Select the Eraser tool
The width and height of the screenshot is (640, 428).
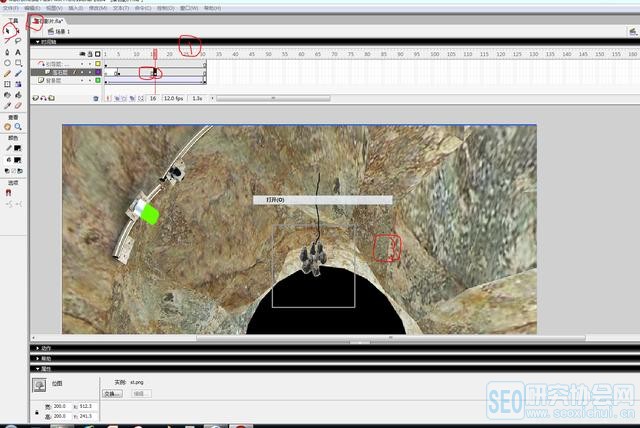click(x=18, y=105)
